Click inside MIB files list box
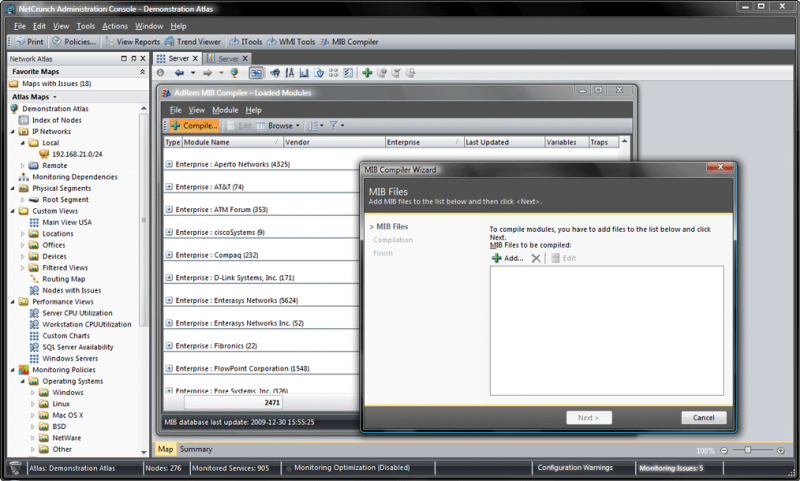 coord(607,331)
